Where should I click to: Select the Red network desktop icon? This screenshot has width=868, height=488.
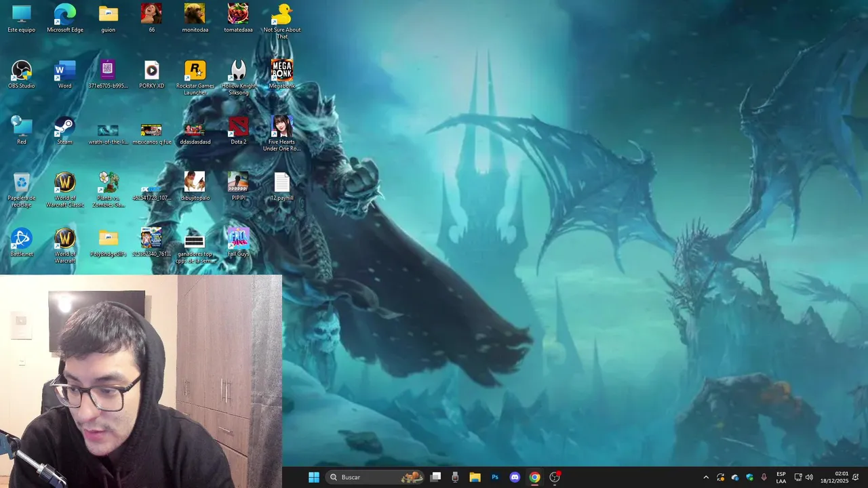click(22, 131)
